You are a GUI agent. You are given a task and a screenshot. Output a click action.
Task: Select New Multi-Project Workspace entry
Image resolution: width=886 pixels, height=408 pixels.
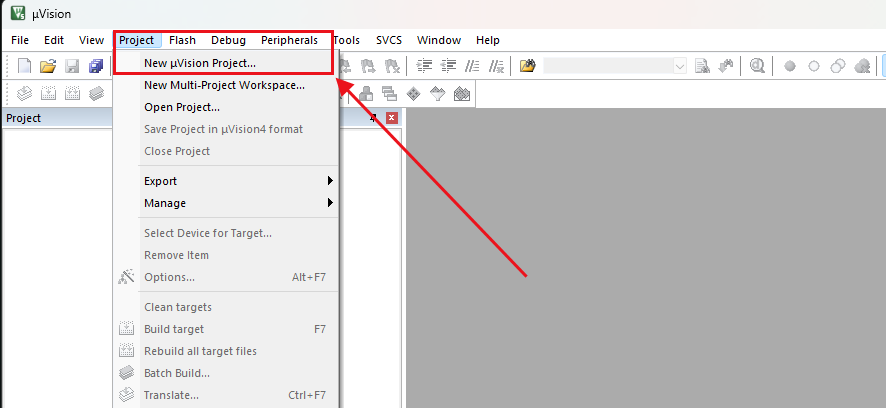[x=226, y=85]
